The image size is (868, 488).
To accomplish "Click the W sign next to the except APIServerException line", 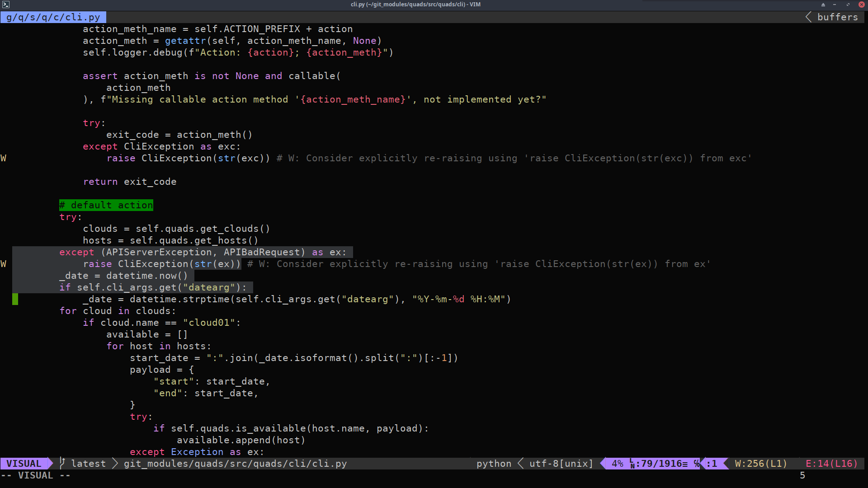I will point(3,264).
